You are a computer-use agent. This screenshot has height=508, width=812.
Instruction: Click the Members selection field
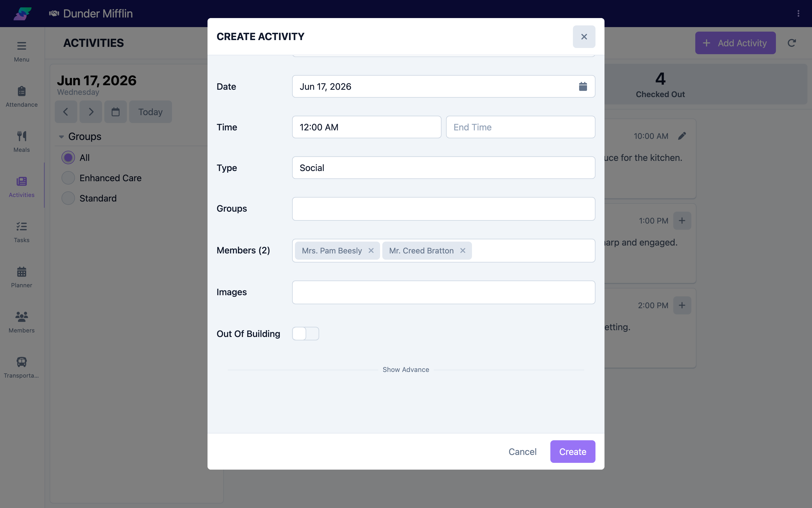pyautogui.click(x=443, y=251)
